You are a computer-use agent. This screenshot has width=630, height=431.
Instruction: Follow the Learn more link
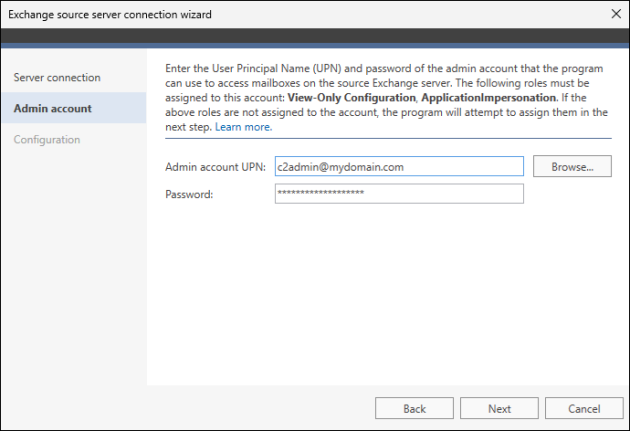(243, 127)
